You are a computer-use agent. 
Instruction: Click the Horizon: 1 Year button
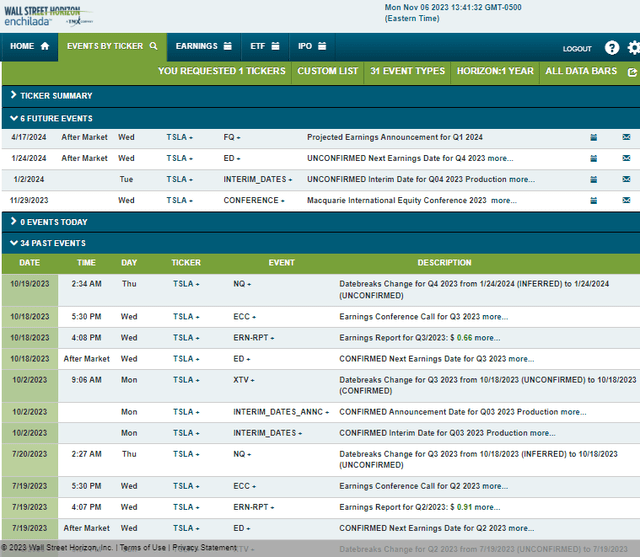coord(495,71)
